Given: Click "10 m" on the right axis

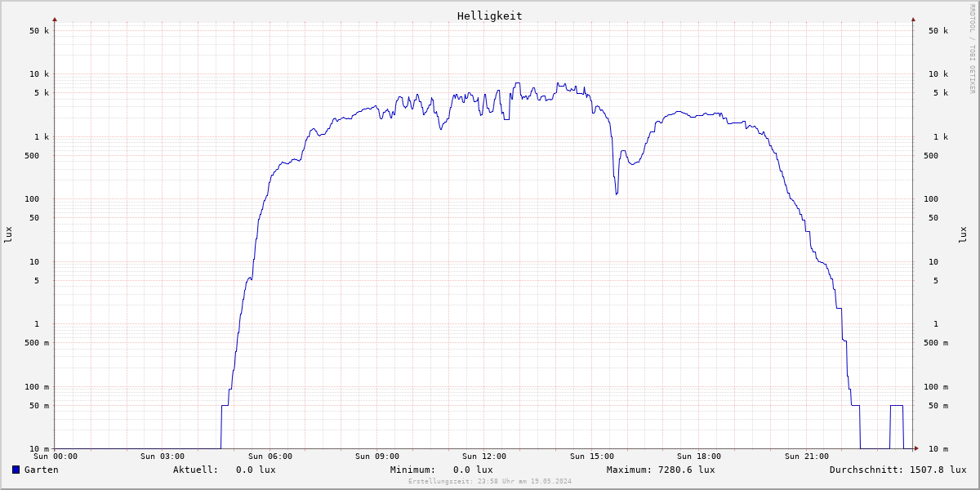Looking at the screenshot, I should pos(938,449).
